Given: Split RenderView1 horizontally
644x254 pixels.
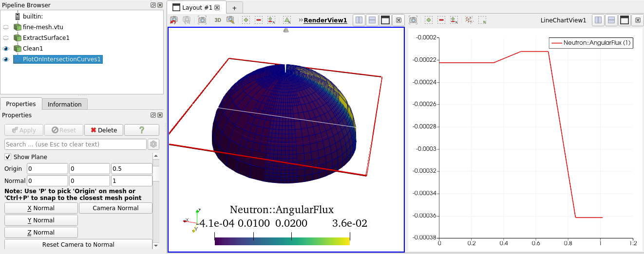Looking at the screenshot, I should (359, 20).
